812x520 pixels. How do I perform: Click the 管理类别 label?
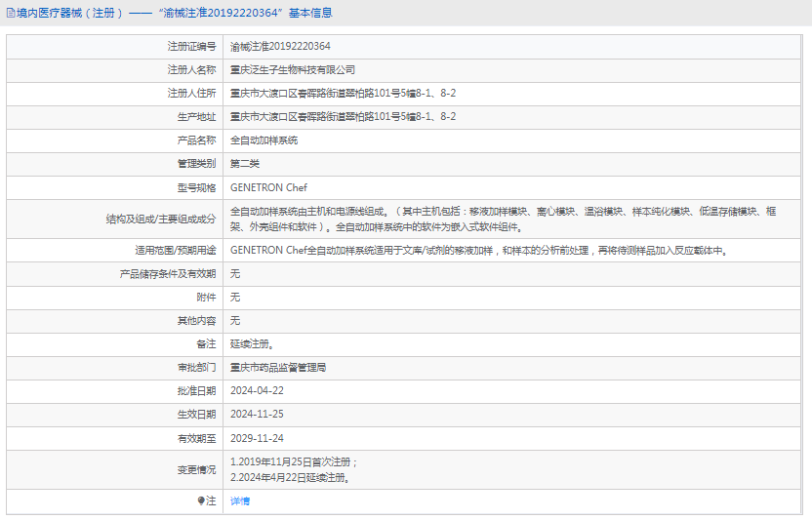[196, 164]
